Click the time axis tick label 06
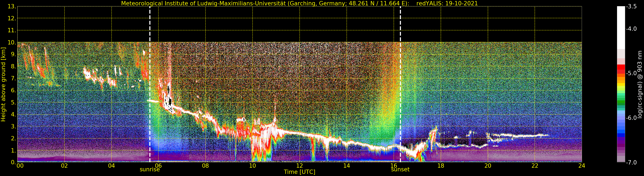This screenshot has width=644, height=176. pyautogui.click(x=159, y=166)
